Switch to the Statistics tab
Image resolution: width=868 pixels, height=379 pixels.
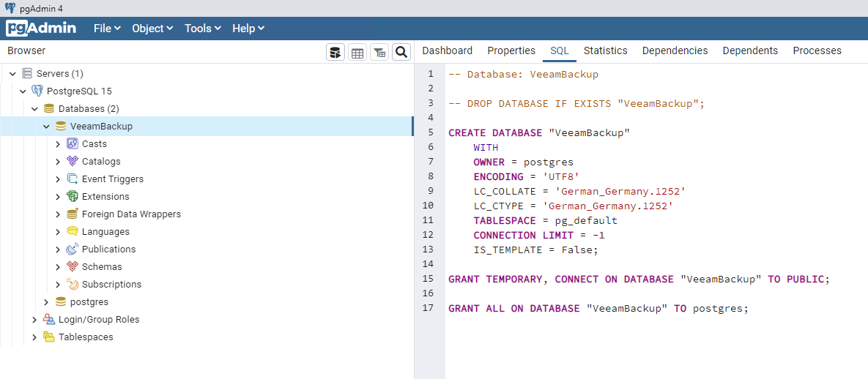(606, 51)
